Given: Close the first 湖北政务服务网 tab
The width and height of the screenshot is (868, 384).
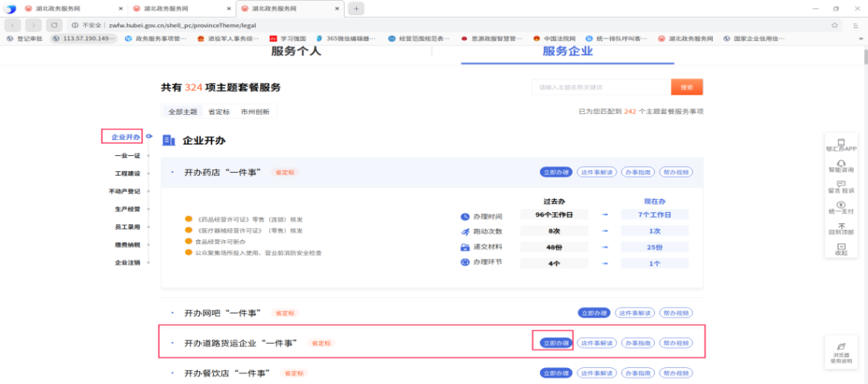Looking at the screenshot, I should (x=121, y=9).
